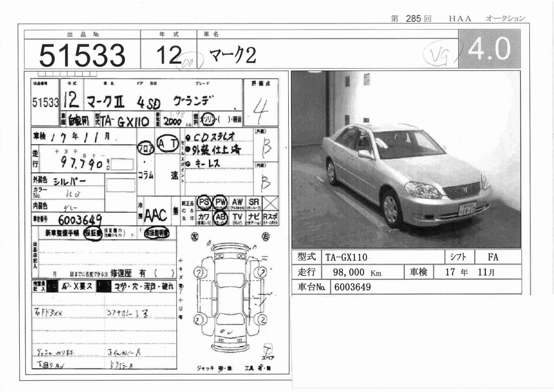Click the 新車整備手帳 label

pyautogui.click(x=62, y=233)
